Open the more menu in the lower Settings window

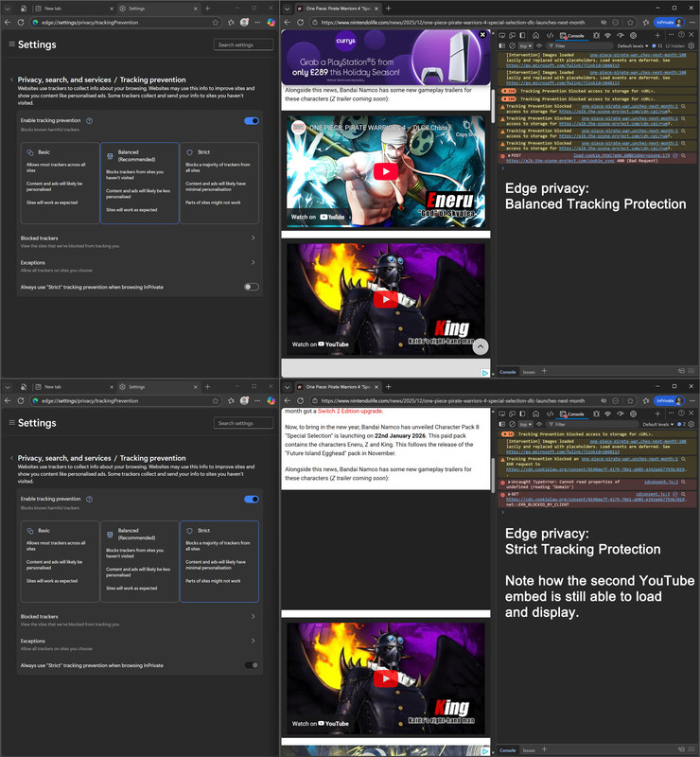257,400
